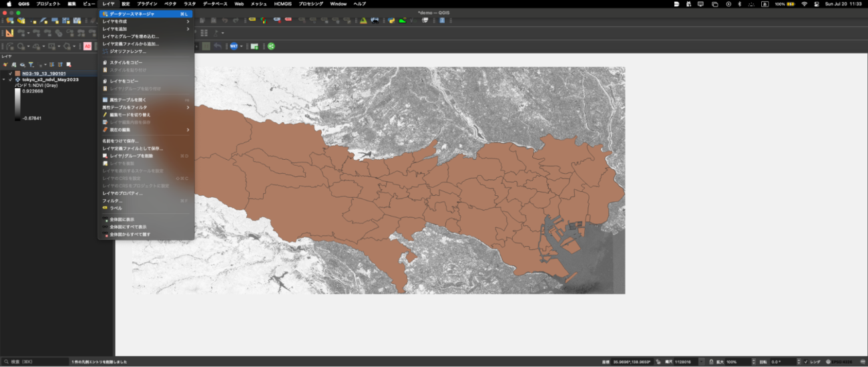Click the EPSG:4326 CRS button
The image size is (868, 367).
(841, 362)
